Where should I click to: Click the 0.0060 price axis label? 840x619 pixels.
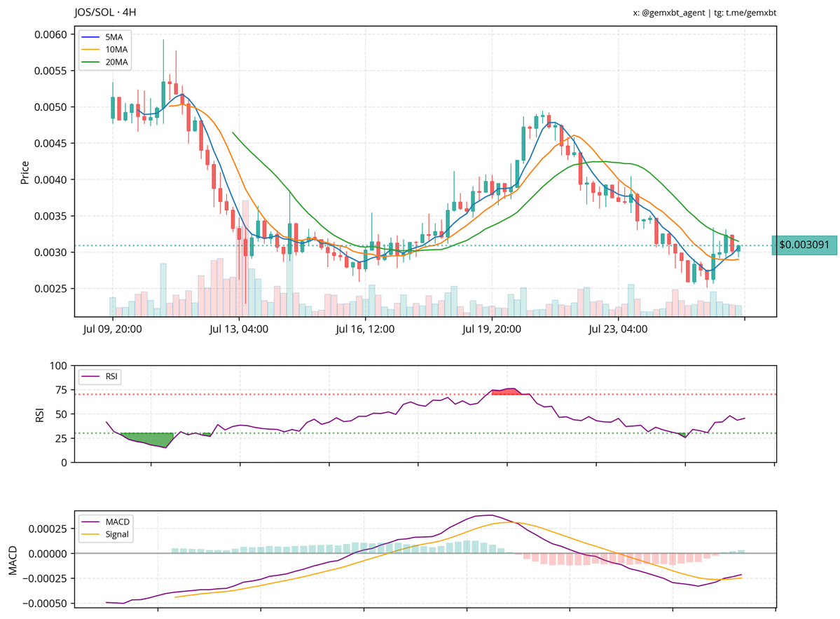coord(51,35)
